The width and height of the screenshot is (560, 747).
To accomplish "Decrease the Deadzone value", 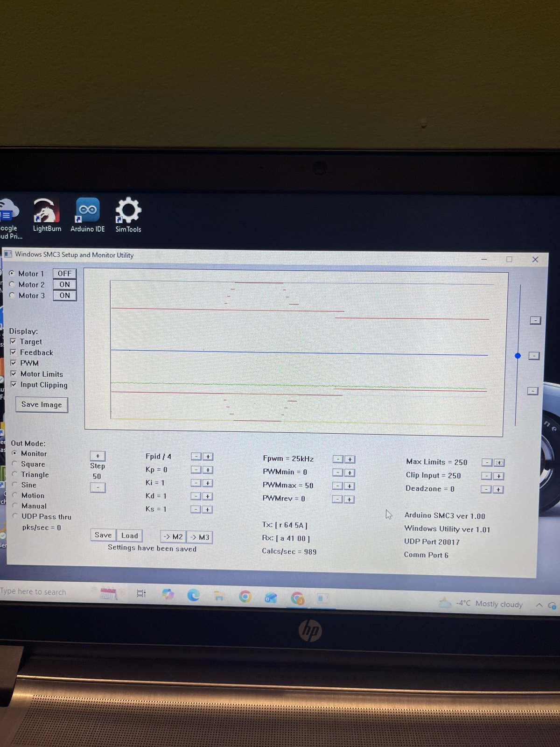I will 486,489.
